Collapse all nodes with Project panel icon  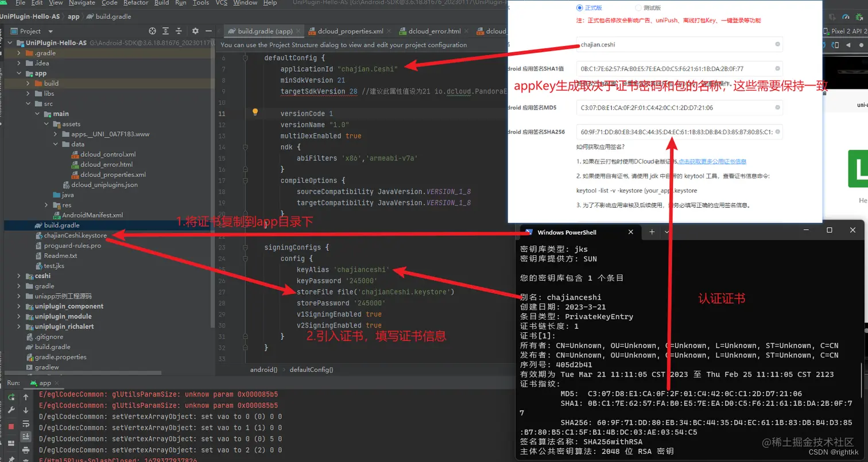click(179, 32)
